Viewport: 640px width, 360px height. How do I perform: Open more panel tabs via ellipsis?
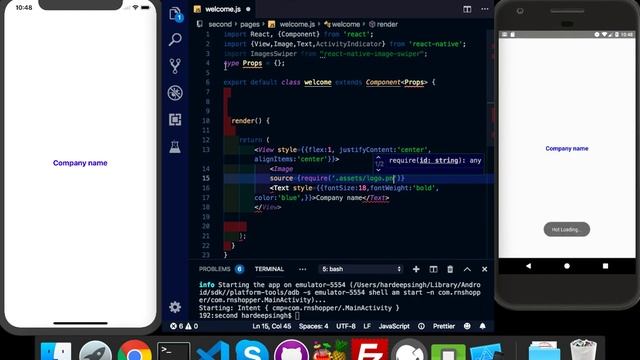pyautogui.click(x=302, y=269)
